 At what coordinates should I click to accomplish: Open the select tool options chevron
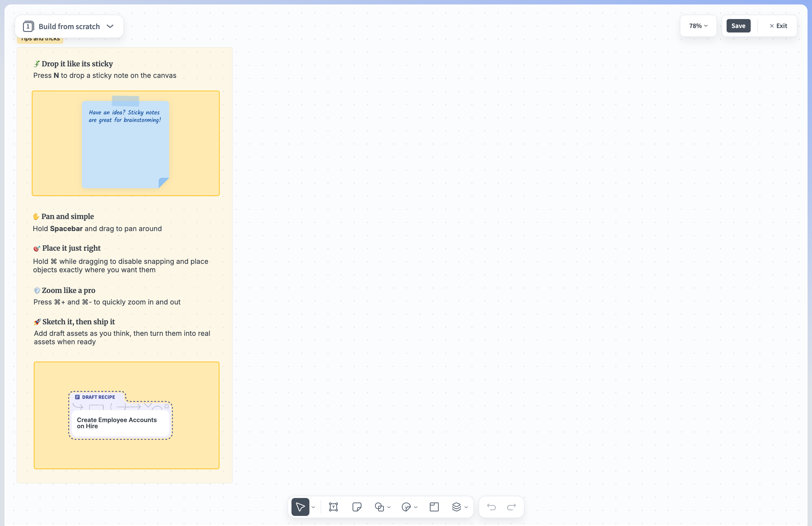313,507
